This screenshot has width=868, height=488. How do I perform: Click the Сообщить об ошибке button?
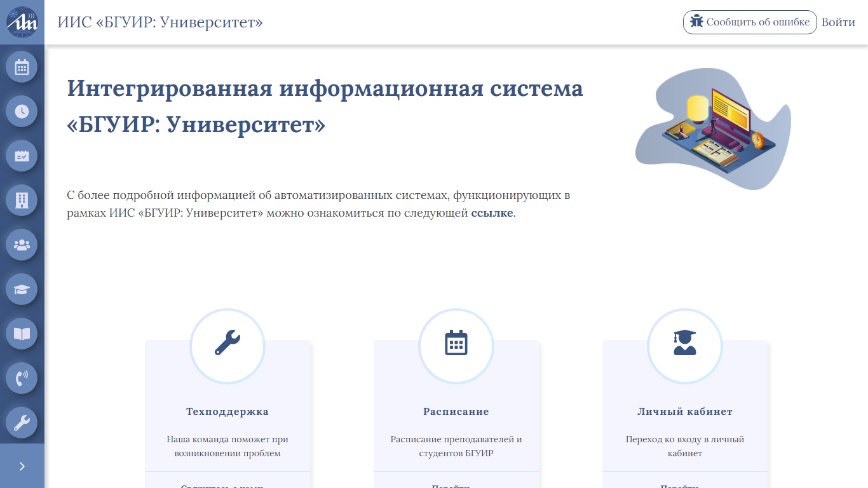pos(750,22)
